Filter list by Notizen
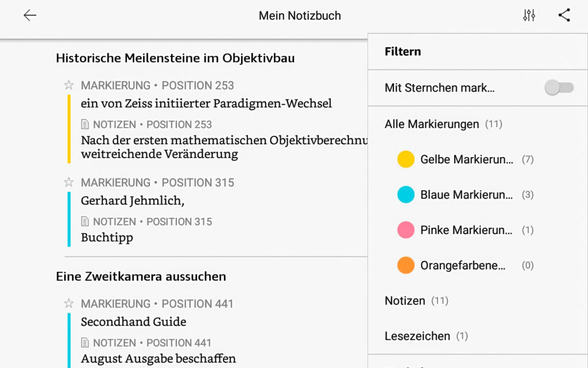This screenshot has height=368, width=588. coord(405,301)
